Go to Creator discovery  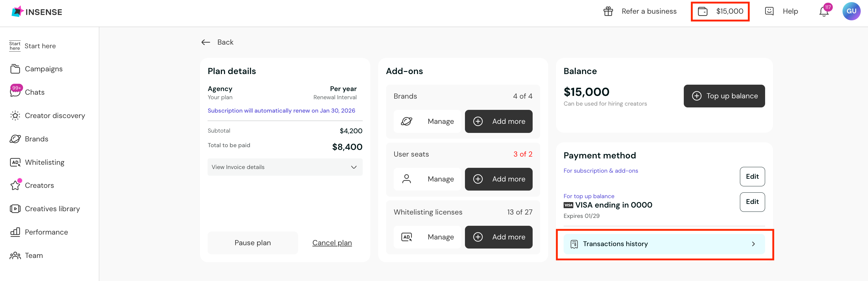click(x=55, y=116)
